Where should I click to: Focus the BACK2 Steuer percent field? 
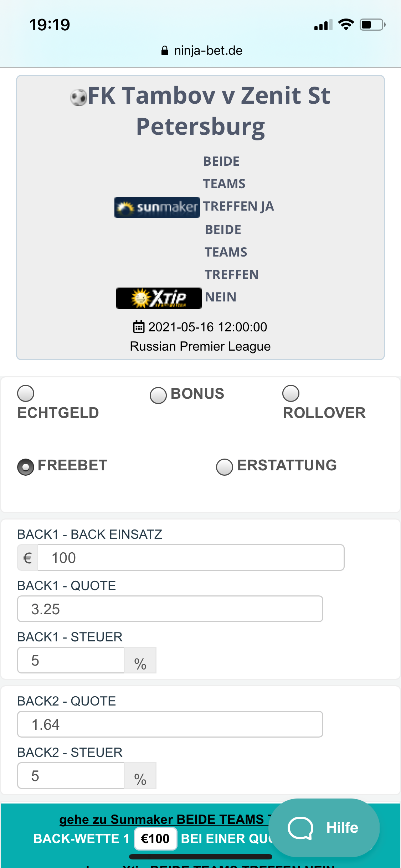[71, 776]
